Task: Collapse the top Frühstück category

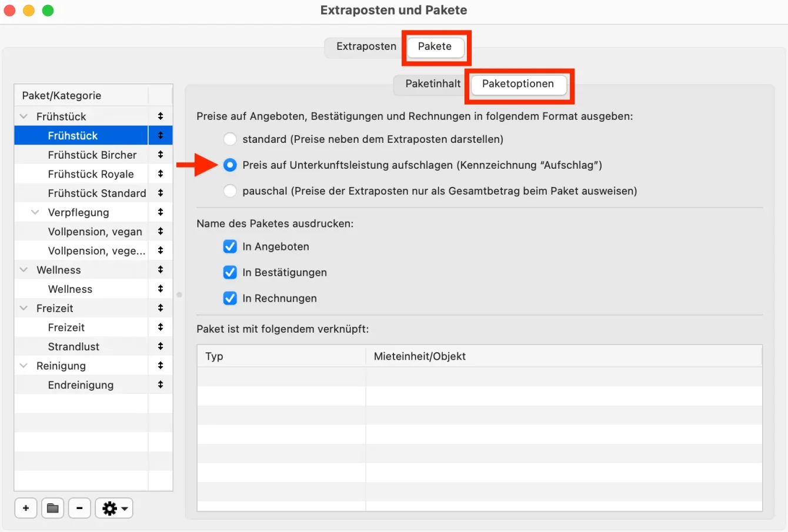Action: pyautogui.click(x=24, y=116)
